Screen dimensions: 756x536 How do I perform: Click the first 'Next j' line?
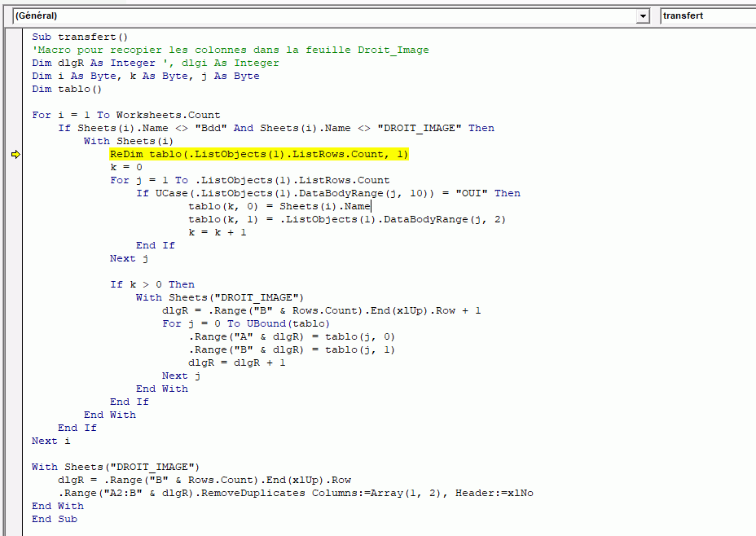pyautogui.click(x=130, y=258)
